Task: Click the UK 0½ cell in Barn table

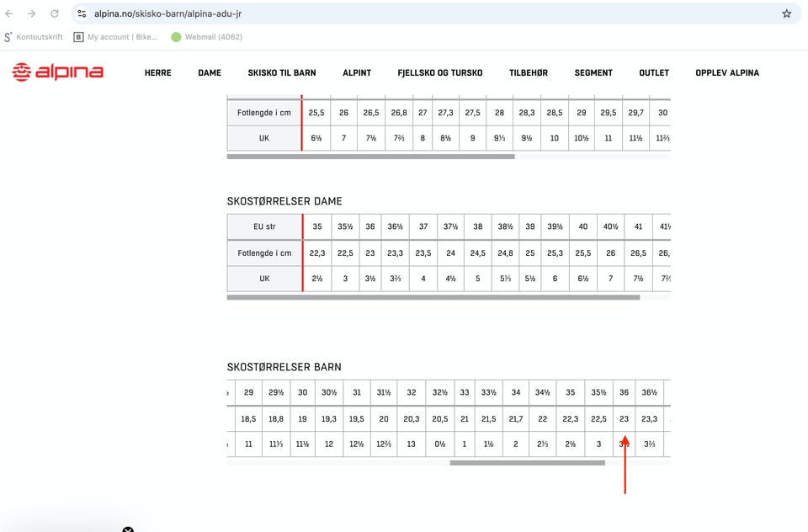Action: (x=440, y=444)
